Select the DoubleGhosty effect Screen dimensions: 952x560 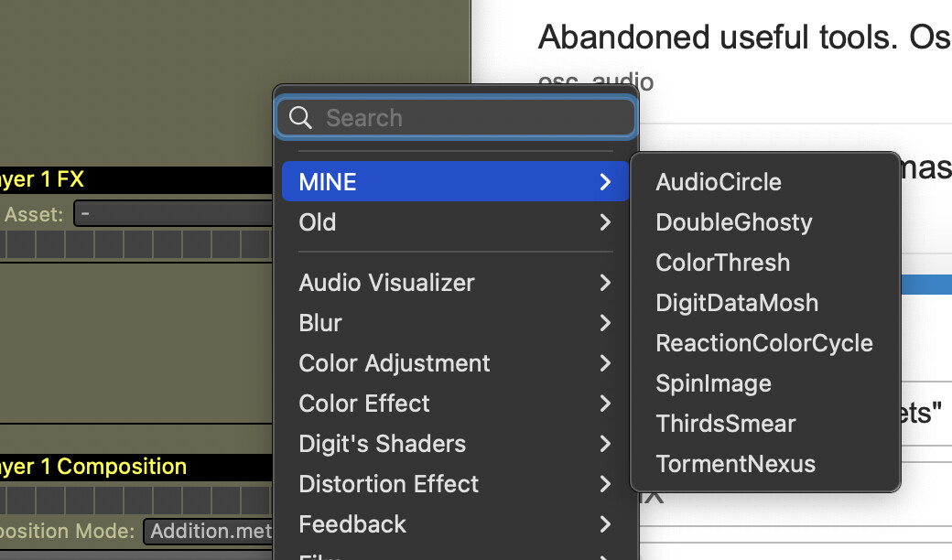(x=733, y=222)
